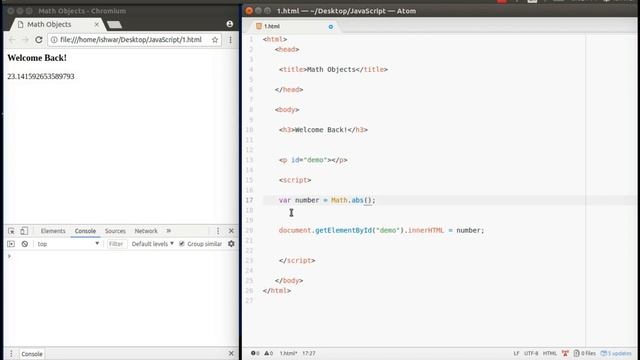This screenshot has width=640, height=360.
Task: Click the <title>Math Objects</title> line
Action: 333,69
